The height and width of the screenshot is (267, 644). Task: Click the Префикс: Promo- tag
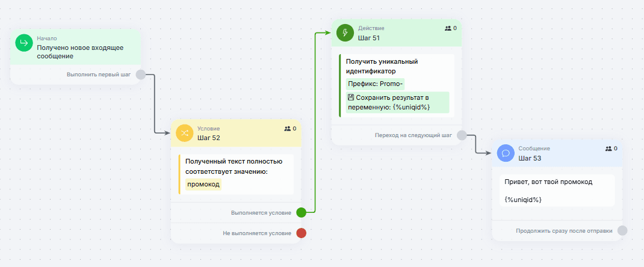[x=376, y=84]
